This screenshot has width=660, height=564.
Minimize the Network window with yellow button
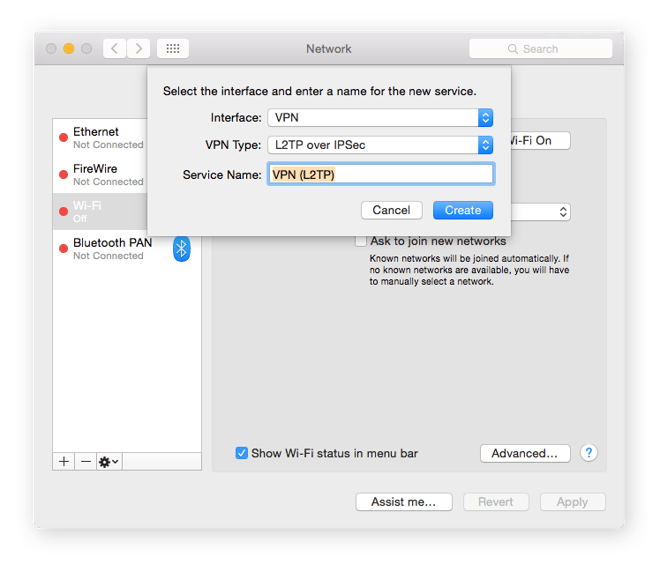[69, 49]
